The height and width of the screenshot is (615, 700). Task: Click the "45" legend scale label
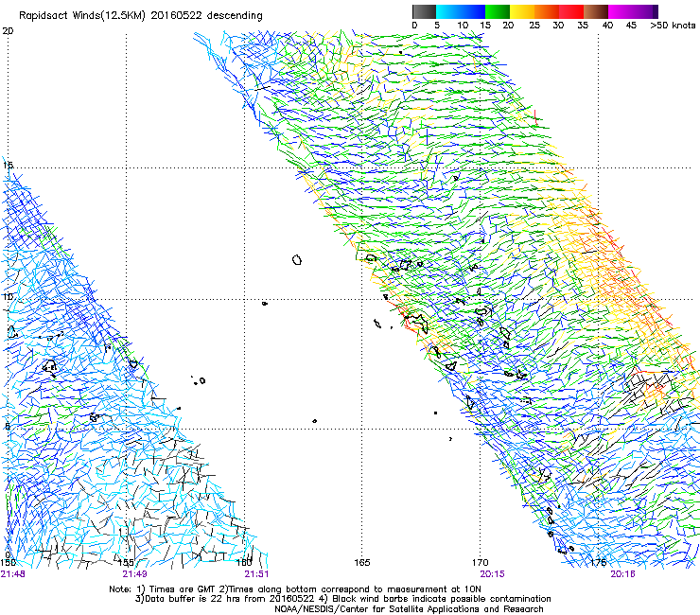631,26
